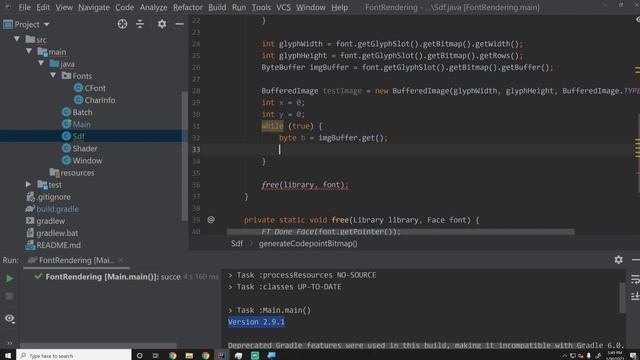Click the stop button in Run panel
The image size is (640, 360).
(9, 296)
